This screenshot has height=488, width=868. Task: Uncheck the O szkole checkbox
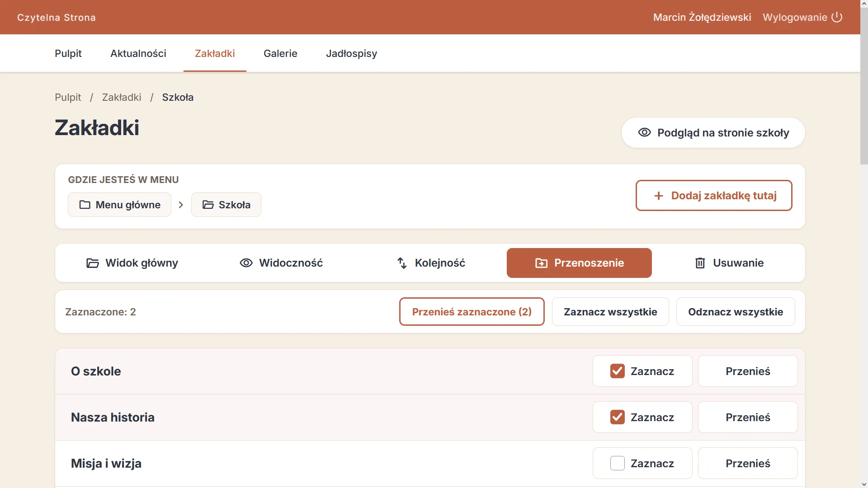click(618, 371)
